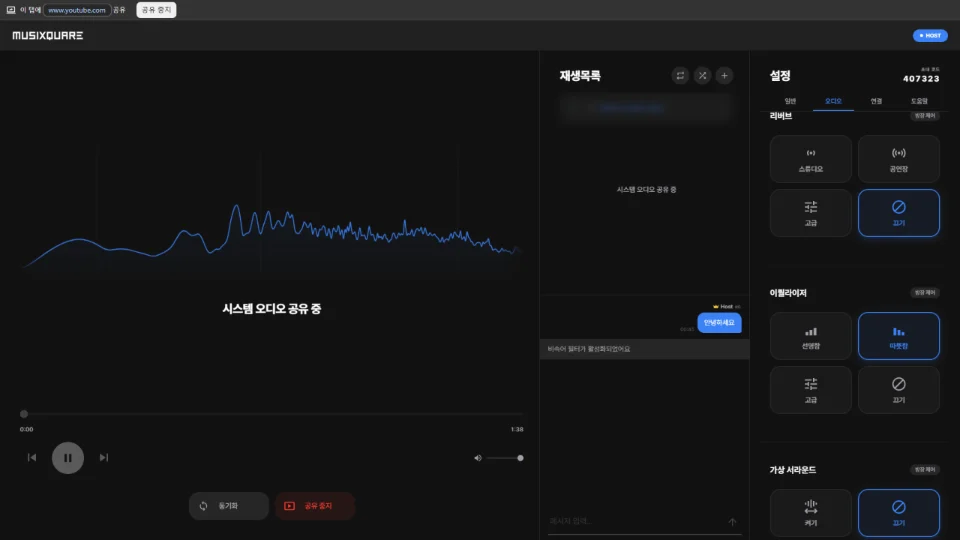Turn on 가상 서라운드 with 켜기
The width and height of the screenshot is (960, 540).
pos(810,512)
